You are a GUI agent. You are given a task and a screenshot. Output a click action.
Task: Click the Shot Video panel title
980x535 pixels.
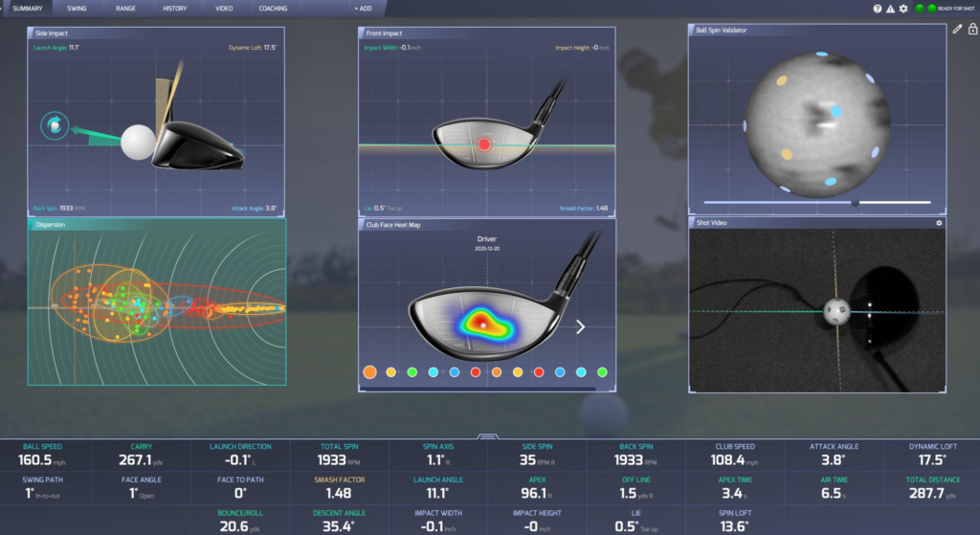click(711, 222)
